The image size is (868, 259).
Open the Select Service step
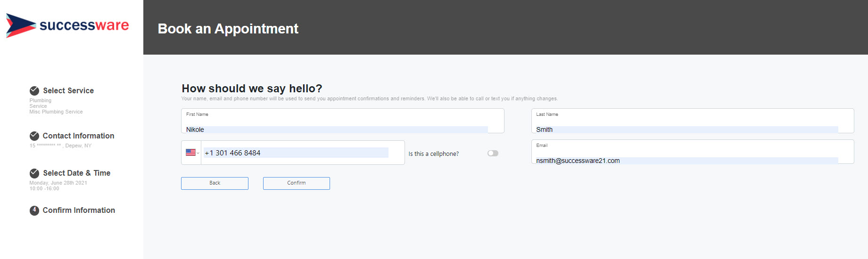point(68,91)
